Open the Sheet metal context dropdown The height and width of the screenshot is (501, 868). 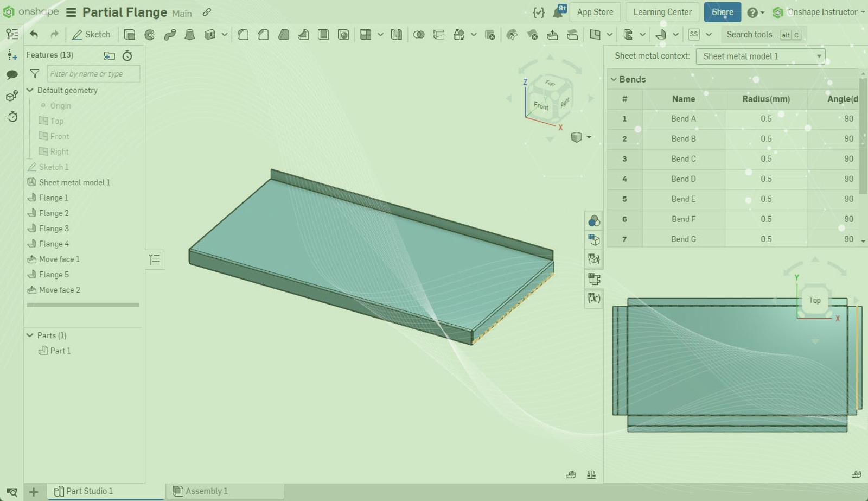(x=760, y=56)
